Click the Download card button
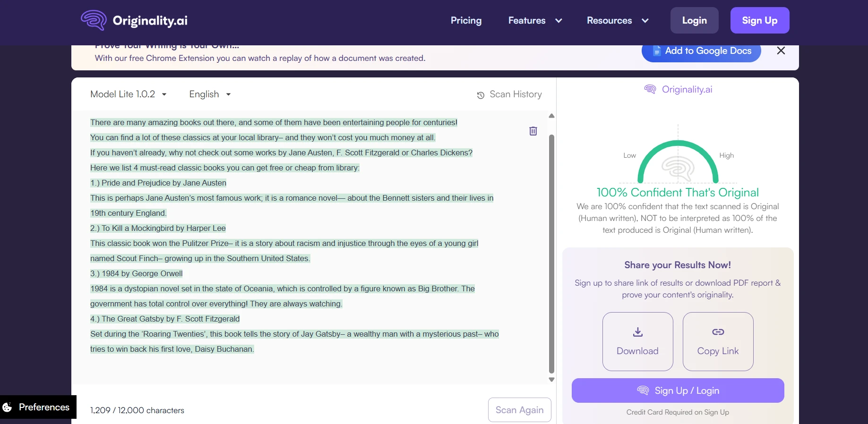The width and height of the screenshot is (868, 424). (638, 341)
